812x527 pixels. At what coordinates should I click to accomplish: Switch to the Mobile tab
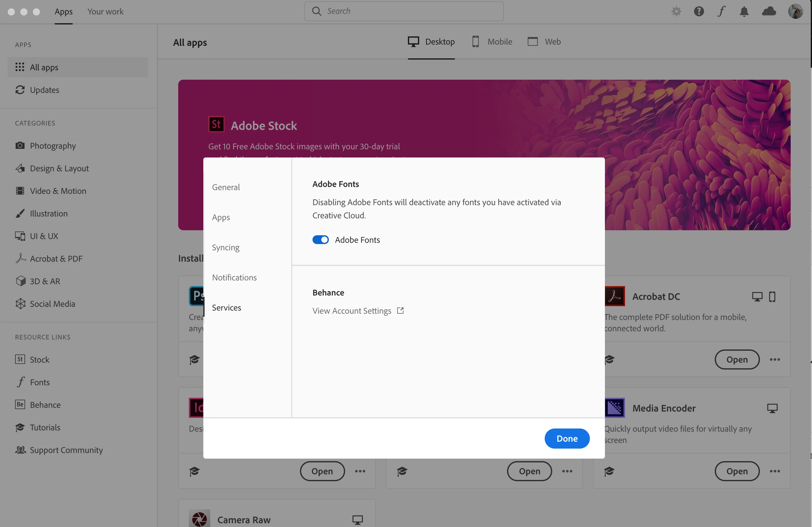tap(492, 42)
